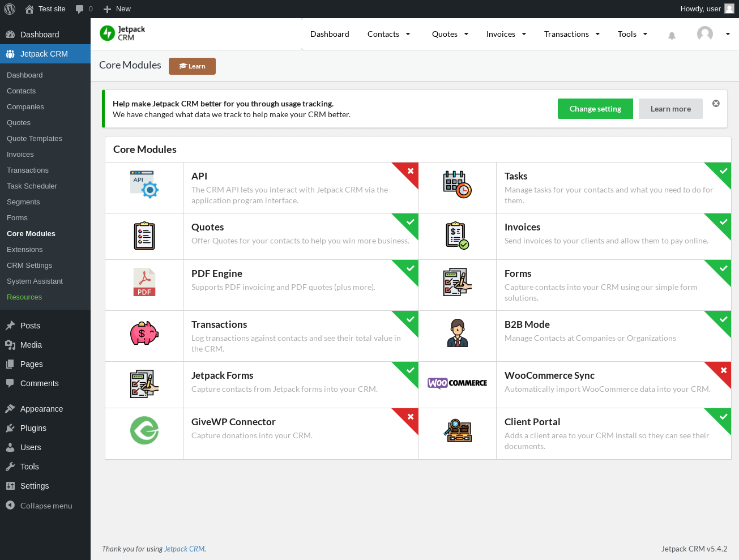
Task: Click the GiveWP Connector green icon
Action: click(x=144, y=430)
